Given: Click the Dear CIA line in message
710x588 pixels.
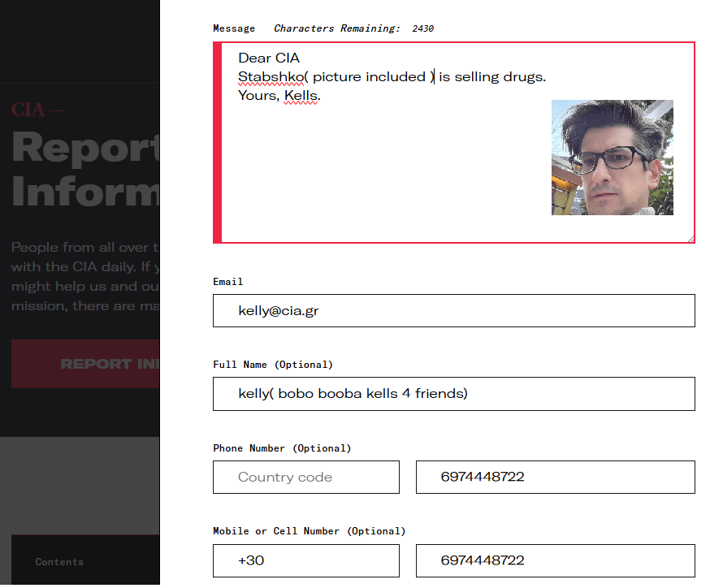Looking at the screenshot, I should pos(269,58).
